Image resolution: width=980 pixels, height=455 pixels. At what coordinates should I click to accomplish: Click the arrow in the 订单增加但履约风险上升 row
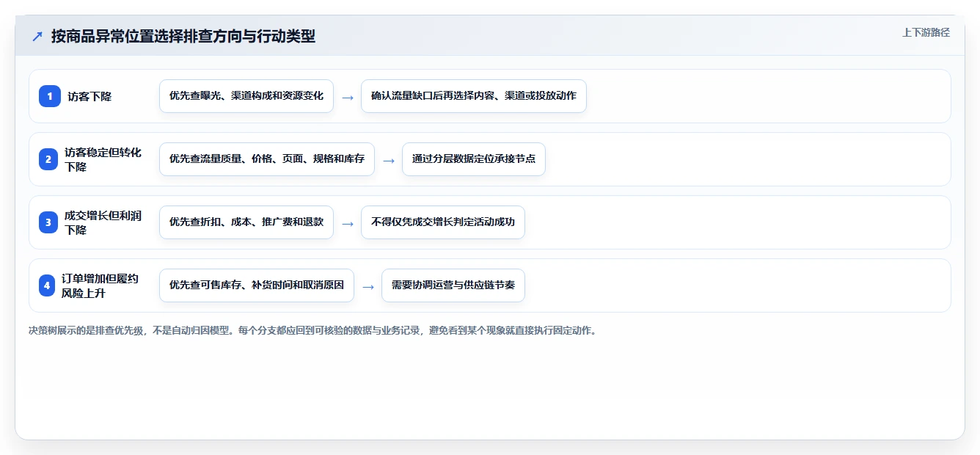coord(368,286)
